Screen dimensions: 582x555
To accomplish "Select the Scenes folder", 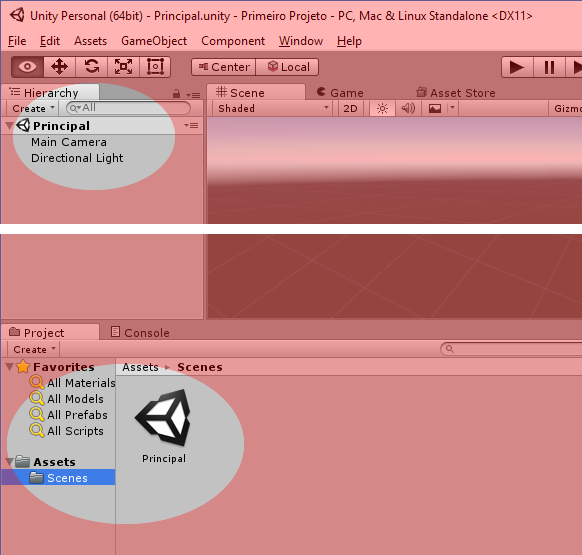I will pos(58,477).
